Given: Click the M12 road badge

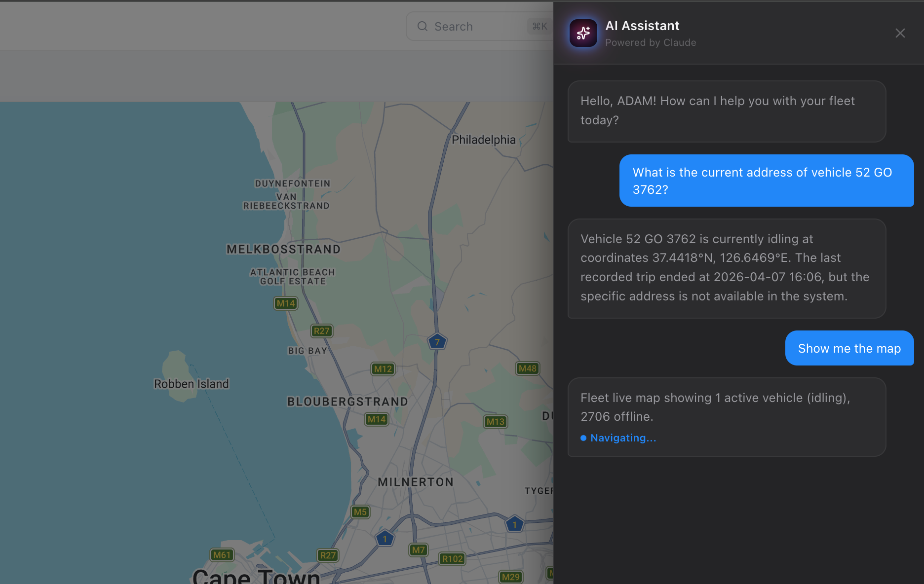Looking at the screenshot, I should [x=383, y=369].
